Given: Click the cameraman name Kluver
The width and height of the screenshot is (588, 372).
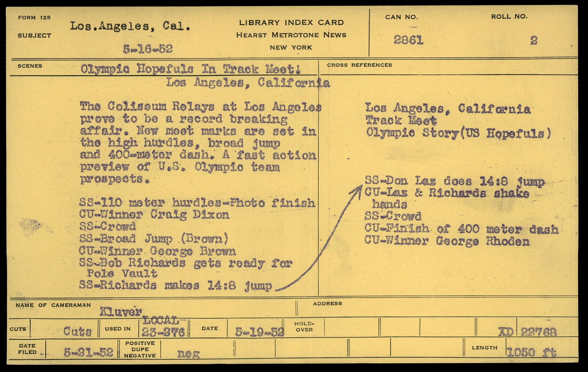Looking at the screenshot, I should tap(121, 312).
